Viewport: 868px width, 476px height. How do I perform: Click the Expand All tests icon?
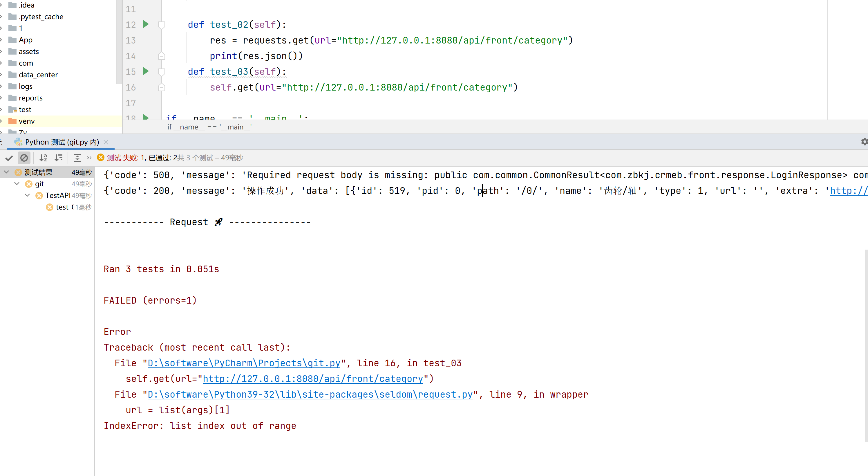pos(77,158)
